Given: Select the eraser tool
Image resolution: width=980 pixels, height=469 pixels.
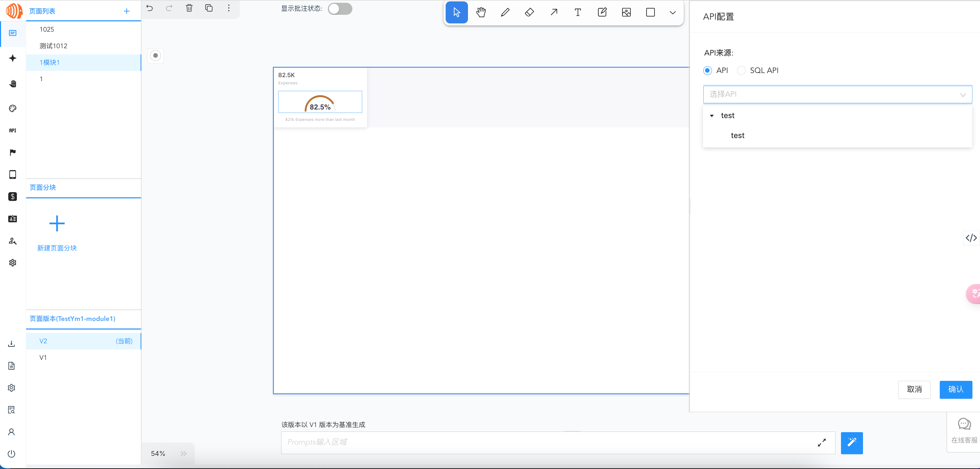Looking at the screenshot, I should [x=529, y=12].
